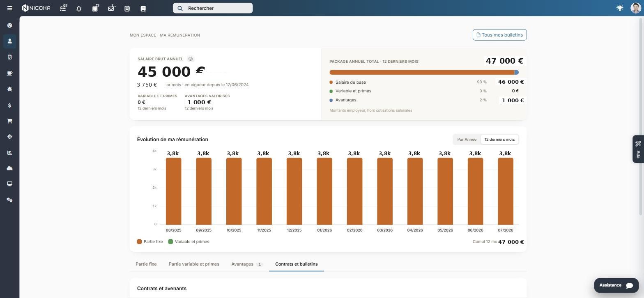Viewport: 644px width, 298px height.
Task: Select 12 derniers mois chart view
Action: pos(499,140)
